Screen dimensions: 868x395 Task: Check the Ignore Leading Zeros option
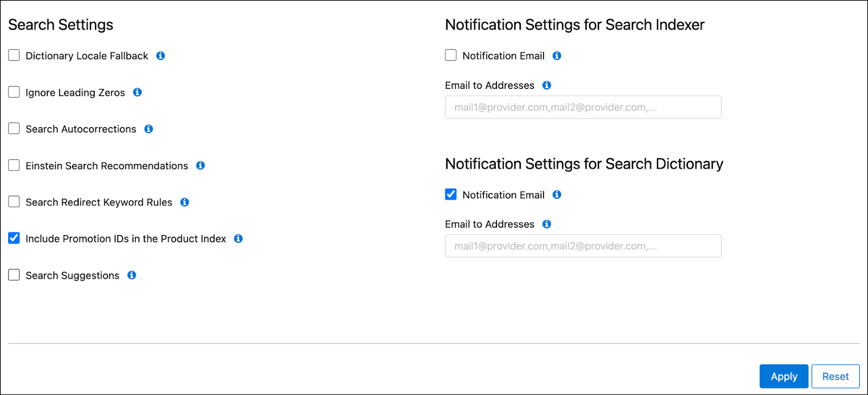(14, 92)
